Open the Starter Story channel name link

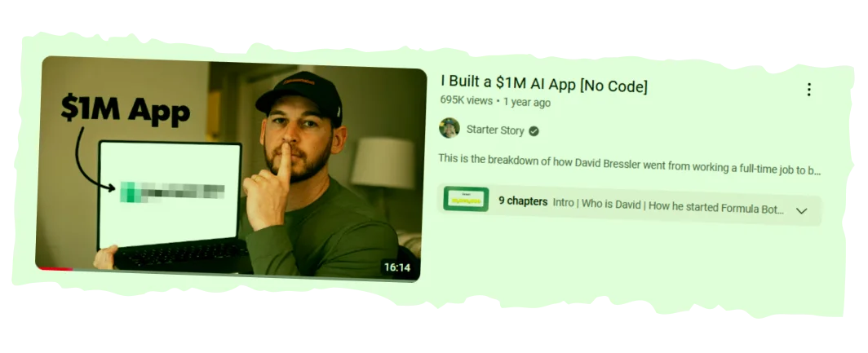click(495, 130)
